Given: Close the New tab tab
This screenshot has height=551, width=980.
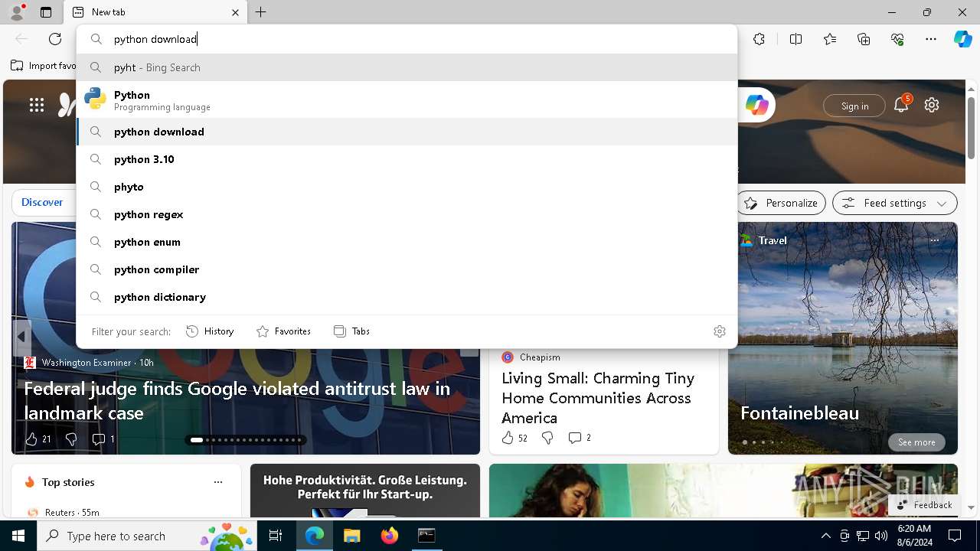Looking at the screenshot, I should [x=235, y=12].
